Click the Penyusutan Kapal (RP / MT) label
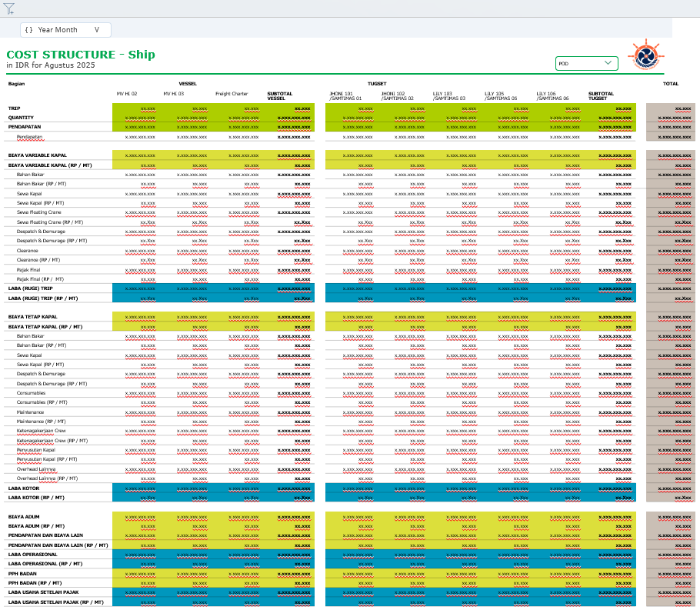Screen dimensions: 700x610 click(47, 459)
